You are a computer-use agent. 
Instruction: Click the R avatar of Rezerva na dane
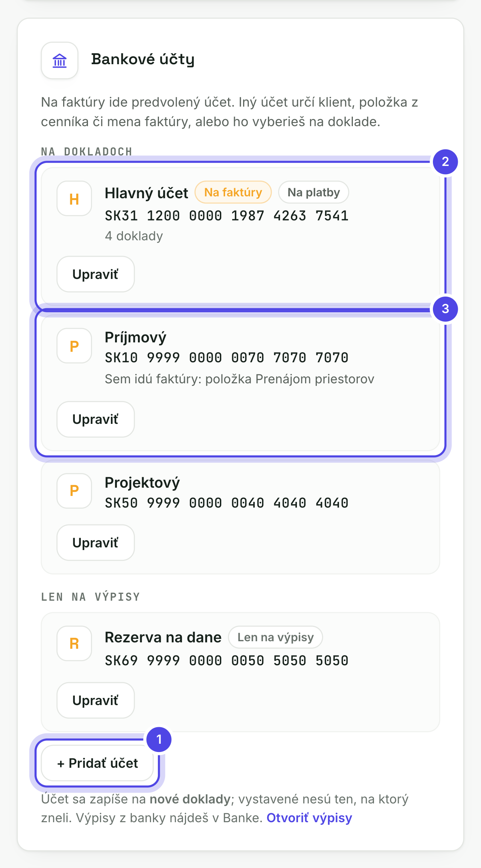point(74,643)
